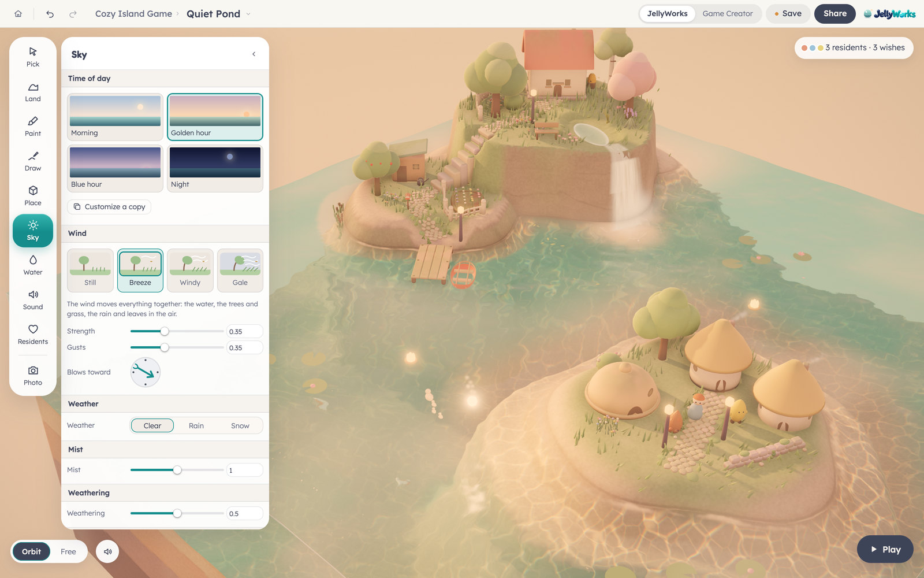Viewport: 924px width, 578px height.
Task: Save the project
Action: 788,14
